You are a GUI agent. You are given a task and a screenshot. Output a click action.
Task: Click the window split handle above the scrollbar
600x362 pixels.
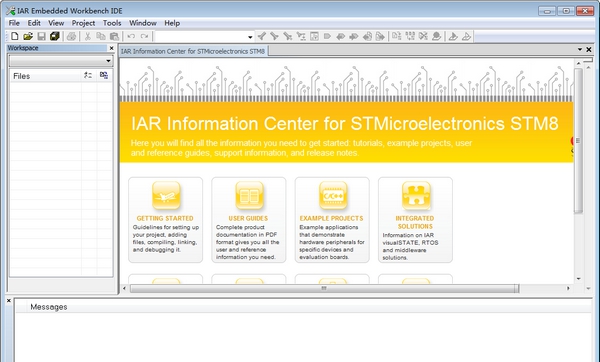(588, 60)
